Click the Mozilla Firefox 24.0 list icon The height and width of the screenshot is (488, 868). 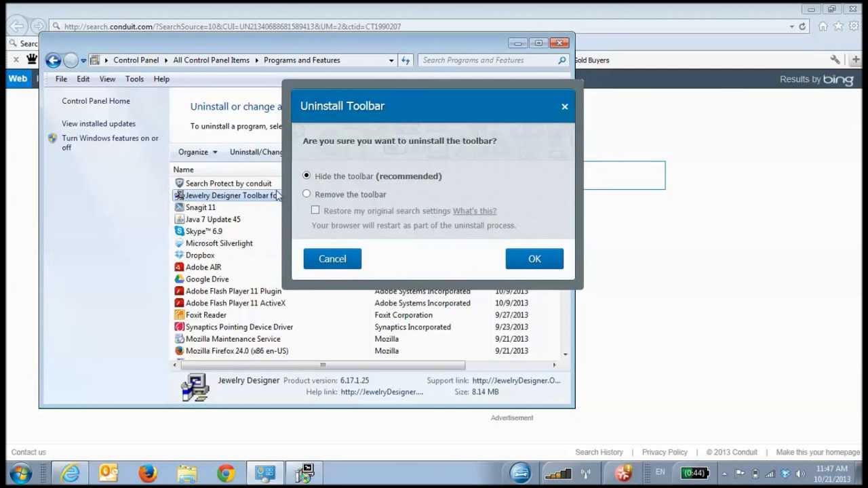click(x=179, y=351)
